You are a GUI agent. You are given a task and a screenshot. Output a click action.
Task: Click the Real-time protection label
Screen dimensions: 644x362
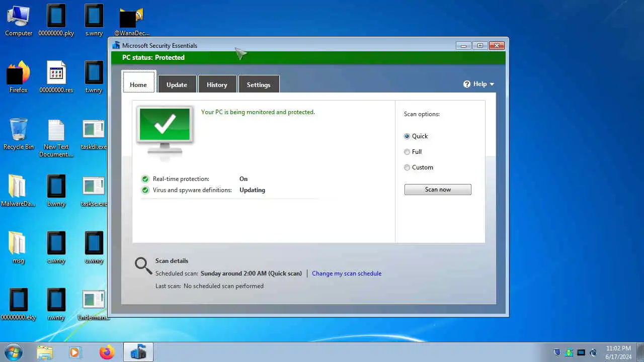click(181, 179)
